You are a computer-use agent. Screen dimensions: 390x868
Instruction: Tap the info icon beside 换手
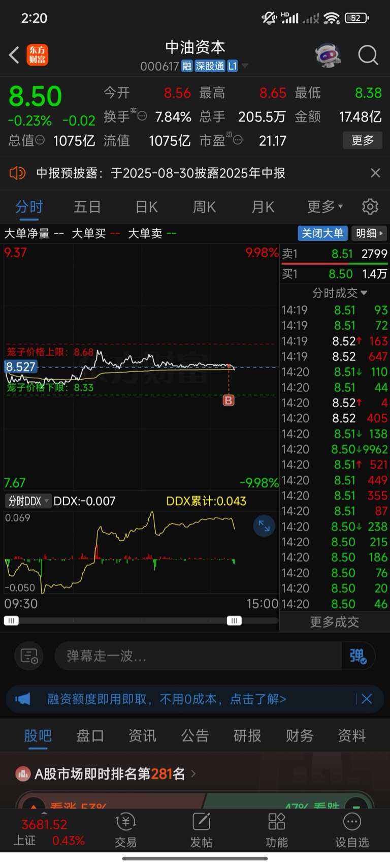pyautogui.click(x=142, y=116)
